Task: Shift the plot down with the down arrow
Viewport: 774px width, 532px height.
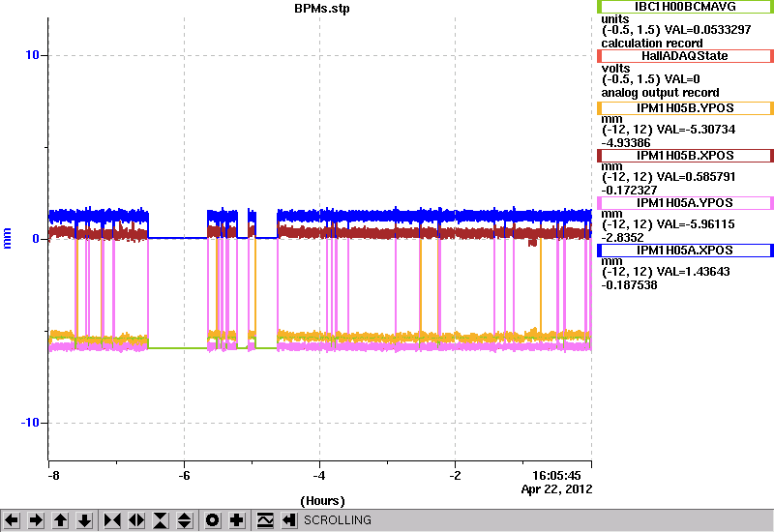Action: coord(84,520)
